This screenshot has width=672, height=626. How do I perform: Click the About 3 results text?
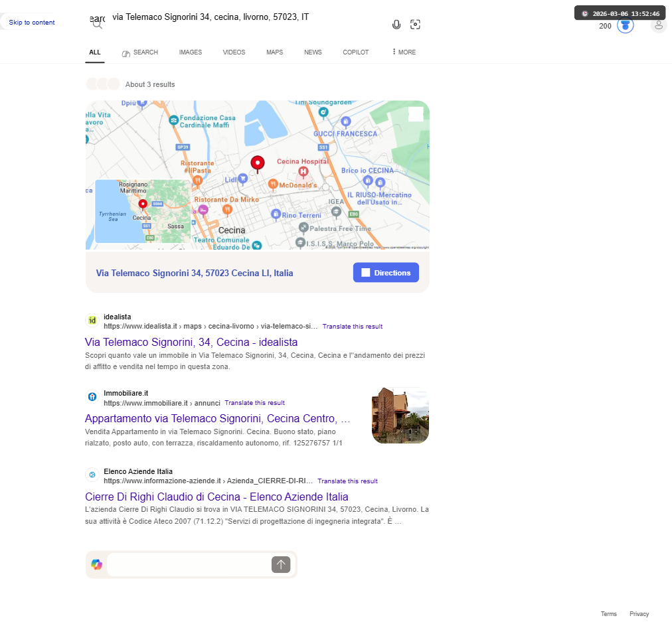(150, 84)
